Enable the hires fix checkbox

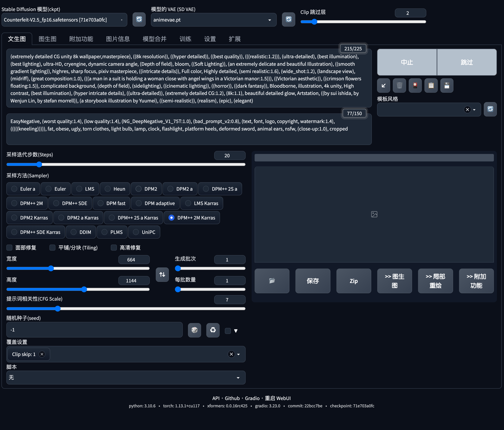(114, 248)
